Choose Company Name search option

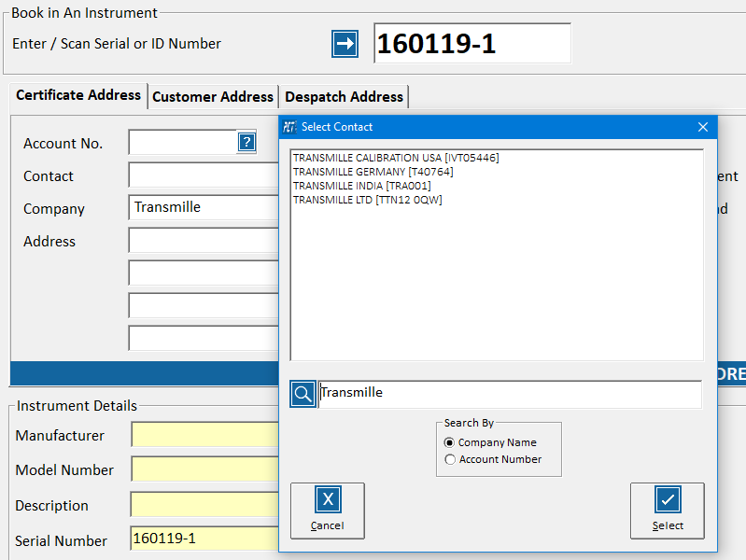[490, 442]
